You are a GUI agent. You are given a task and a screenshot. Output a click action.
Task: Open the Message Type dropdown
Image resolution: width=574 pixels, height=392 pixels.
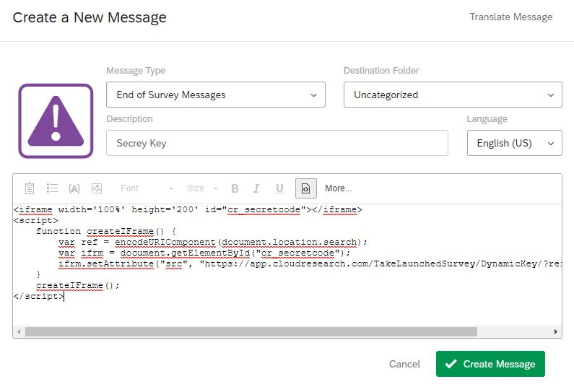pos(215,95)
